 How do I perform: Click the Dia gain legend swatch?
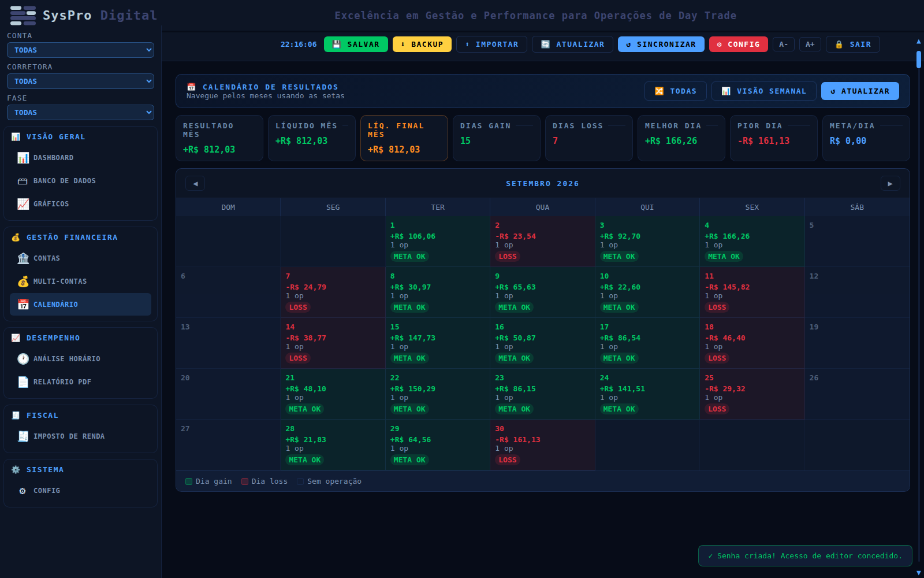pyautogui.click(x=189, y=481)
